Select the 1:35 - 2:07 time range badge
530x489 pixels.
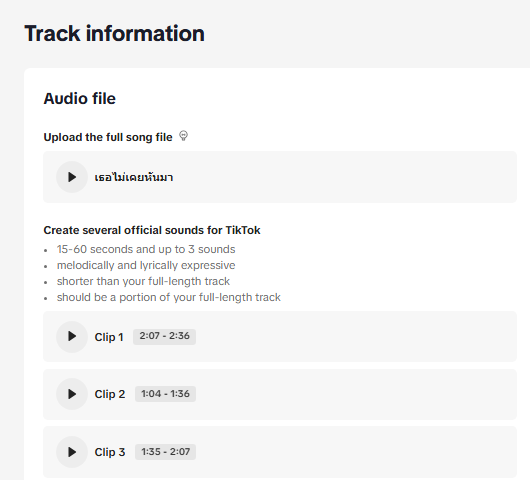[165, 452]
